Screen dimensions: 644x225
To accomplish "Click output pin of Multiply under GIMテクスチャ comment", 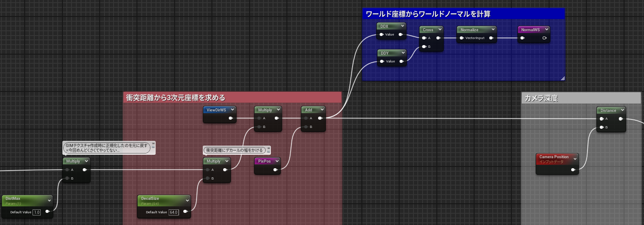I will 85,170.
